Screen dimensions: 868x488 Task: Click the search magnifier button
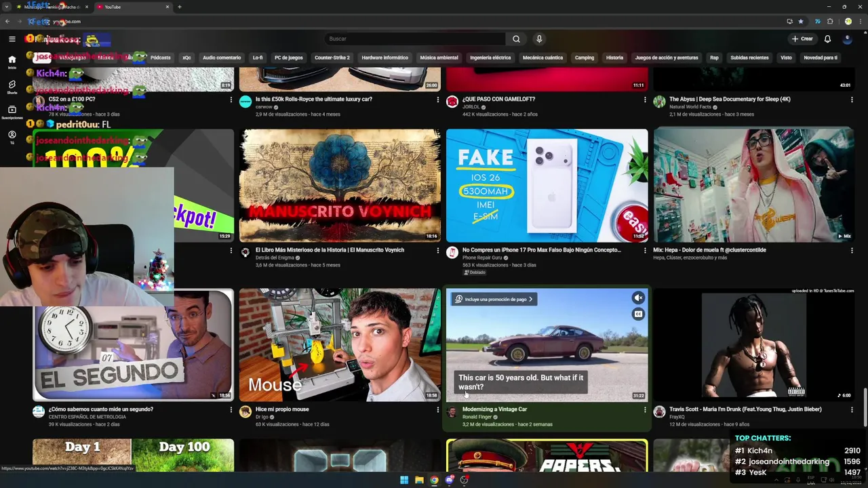pos(516,39)
